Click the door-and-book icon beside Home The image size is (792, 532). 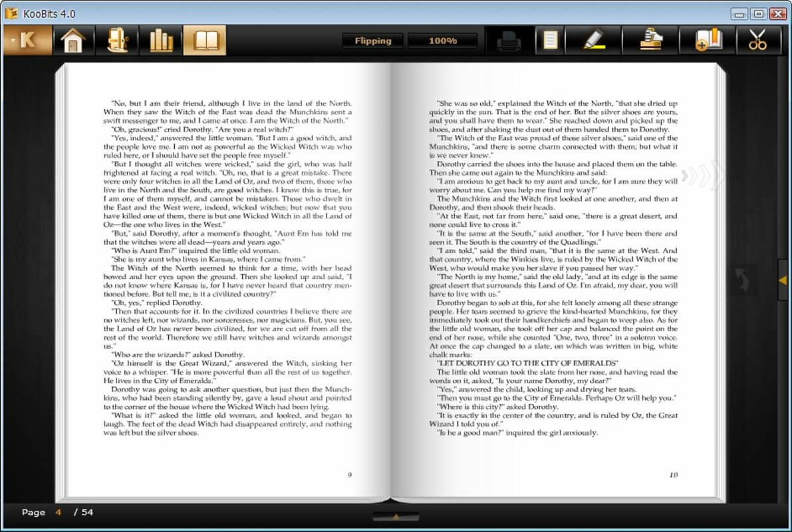116,41
